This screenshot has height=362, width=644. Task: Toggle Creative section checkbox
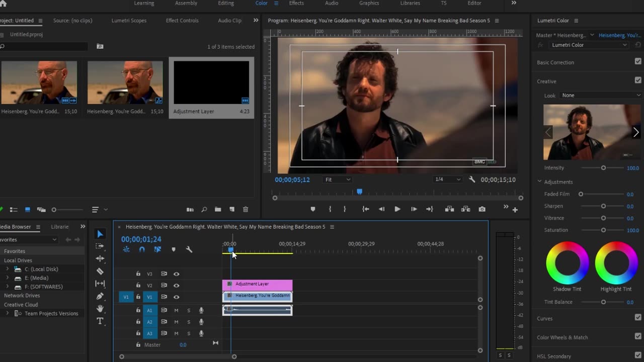click(638, 80)
